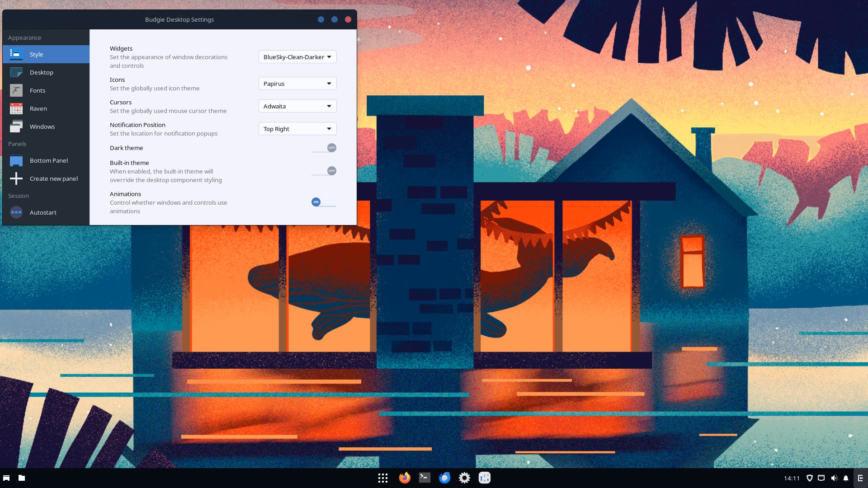This screenshot has width=868, height=488.
Task: Open the terminal from the taskbar
Action: [x=425, y=478]
